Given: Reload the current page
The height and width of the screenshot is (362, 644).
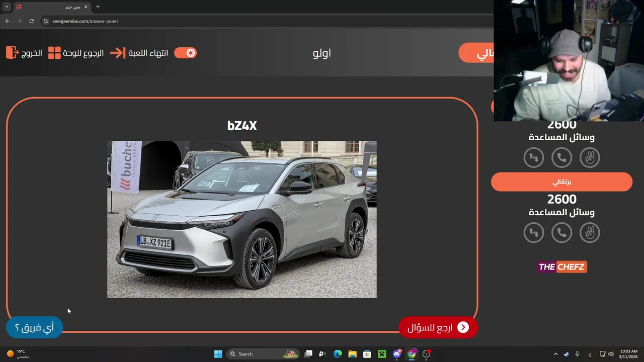Looking at the screenshot, I should click(x=31, y=21).
